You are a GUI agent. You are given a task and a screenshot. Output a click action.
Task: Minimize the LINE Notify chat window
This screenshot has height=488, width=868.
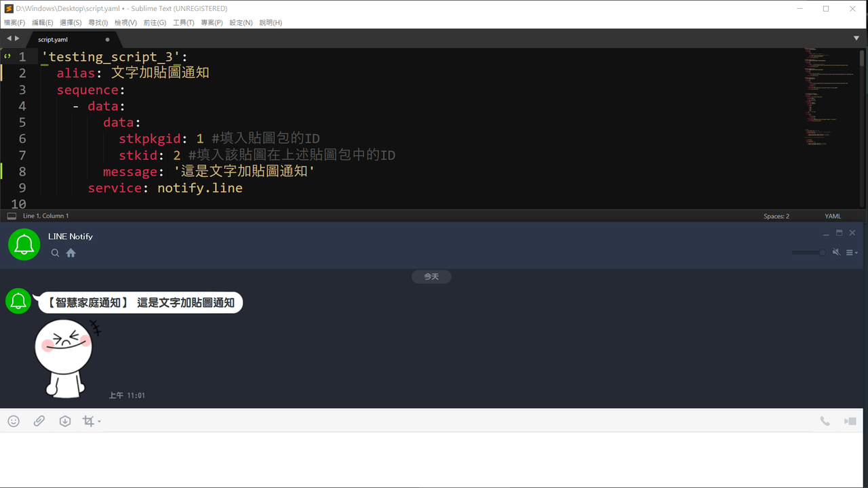[826, 233]
